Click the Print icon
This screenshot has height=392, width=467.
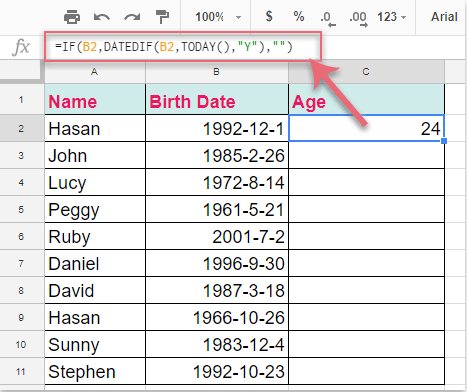coord(72,17)
